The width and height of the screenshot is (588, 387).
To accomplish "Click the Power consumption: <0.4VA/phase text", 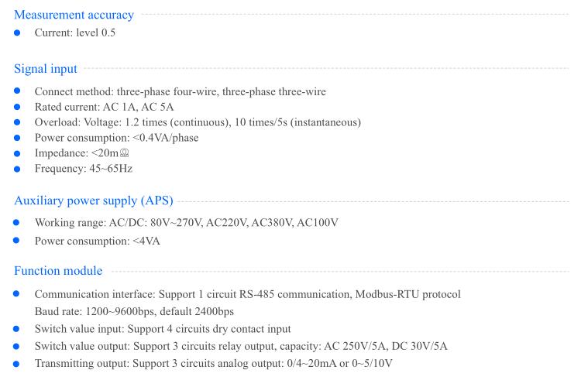I will point(117,138).
